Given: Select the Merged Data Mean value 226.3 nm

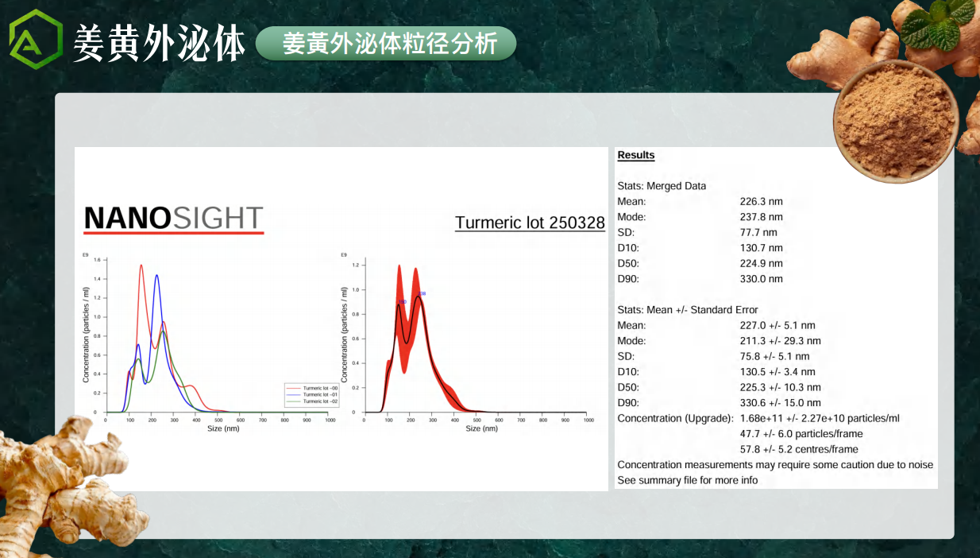Looking at the screenshot, I should pyautogui.click(x=761, y=201).
